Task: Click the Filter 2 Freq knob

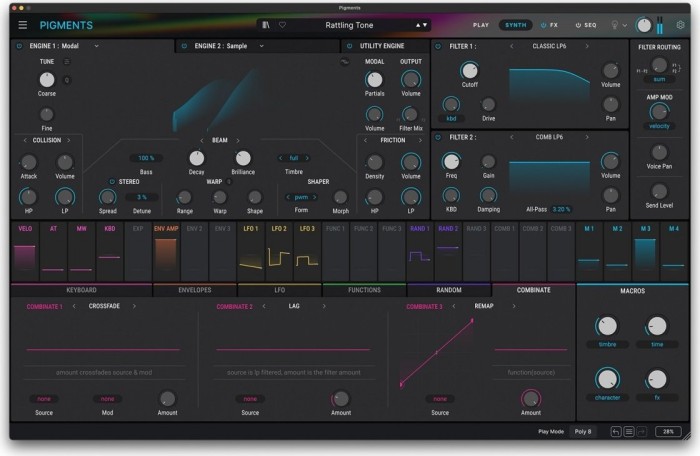Action: [451, 161]
